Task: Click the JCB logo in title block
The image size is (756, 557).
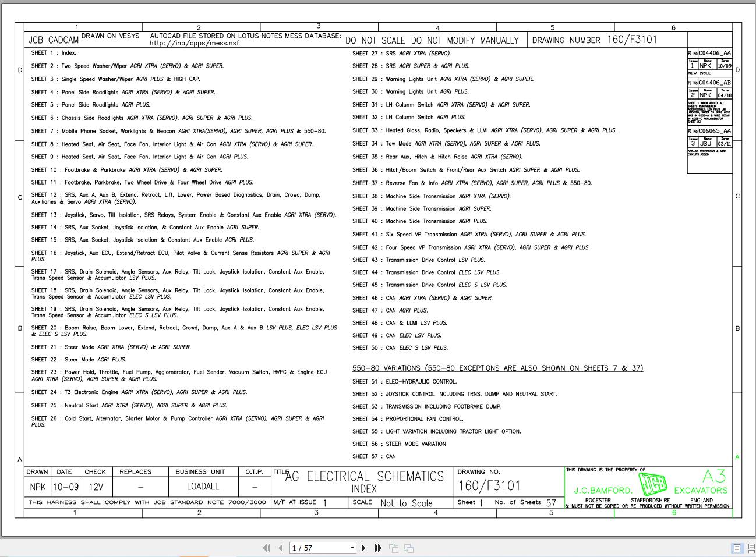Action: click(652, 484)
